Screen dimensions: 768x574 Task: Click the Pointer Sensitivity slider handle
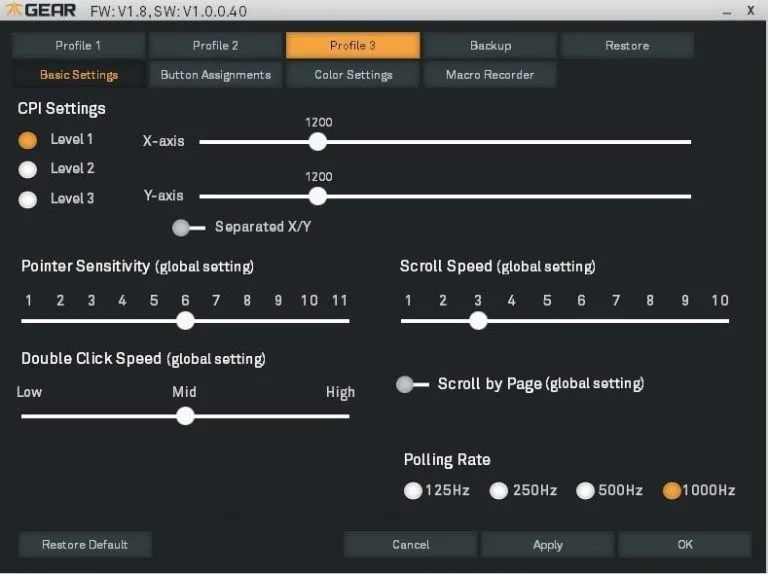pyautogui.click(x=185, y=321)
